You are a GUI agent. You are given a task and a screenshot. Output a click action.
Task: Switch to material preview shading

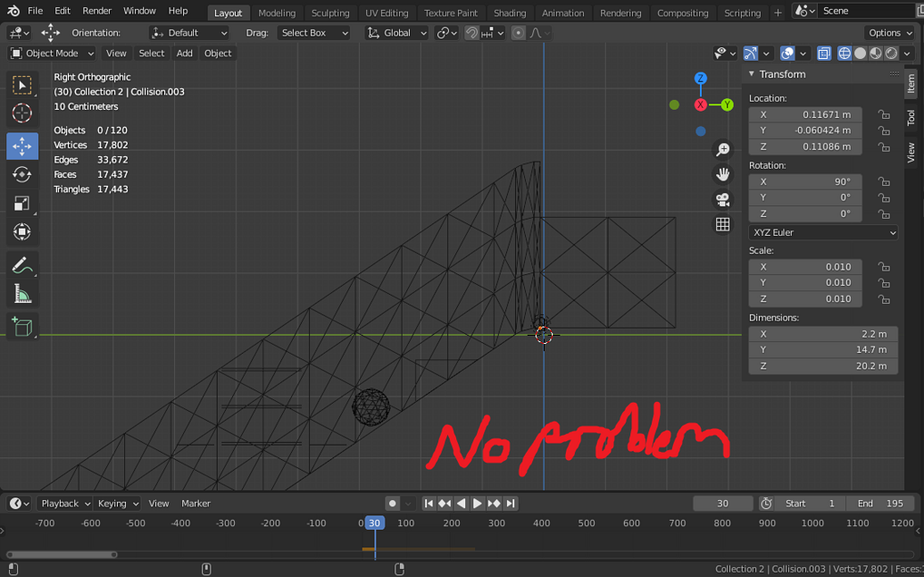point(876,54)
